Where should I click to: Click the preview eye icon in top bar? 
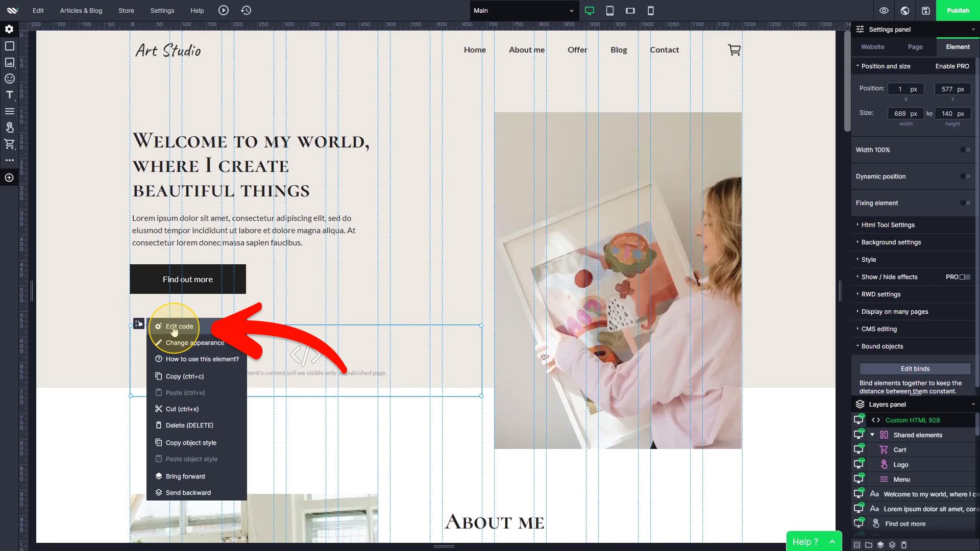coord(884,10)
